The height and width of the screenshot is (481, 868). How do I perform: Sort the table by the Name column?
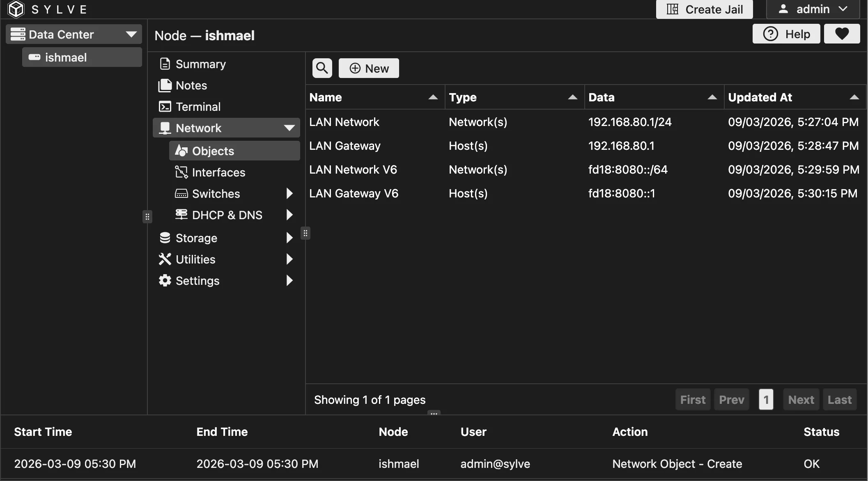pyautogui.click(x=433, y=97)
